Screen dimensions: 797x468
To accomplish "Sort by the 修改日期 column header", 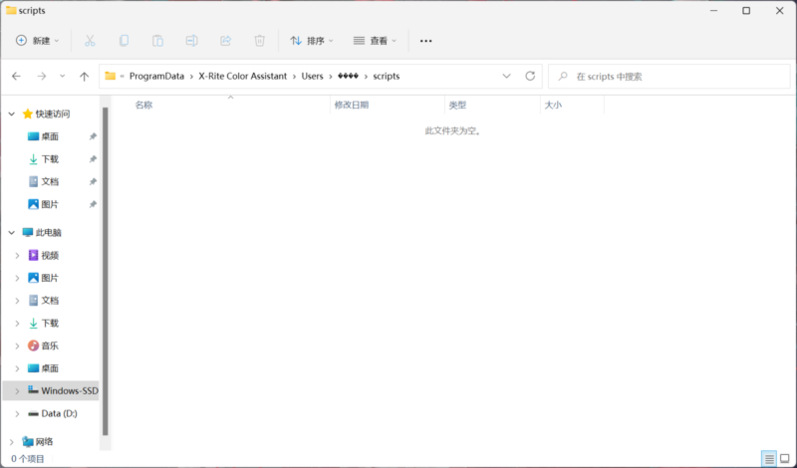I will [351, 104].
